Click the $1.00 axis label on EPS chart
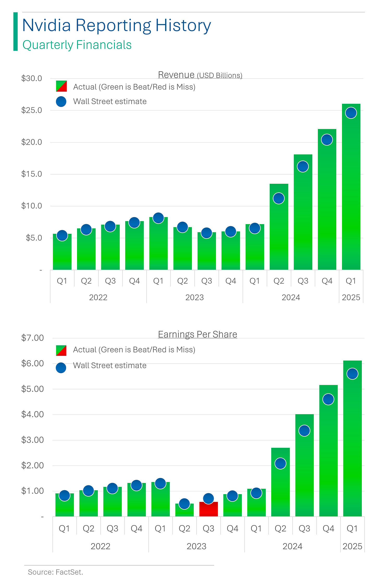The width and height of the screenshot is (379, 588). tap(33, 491)
